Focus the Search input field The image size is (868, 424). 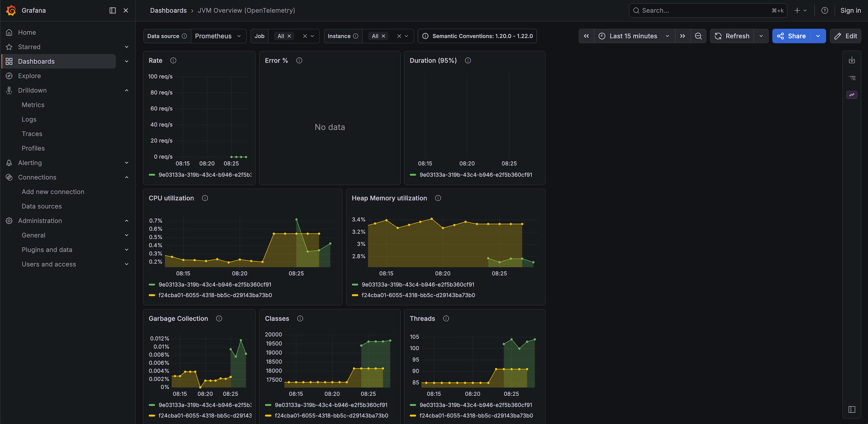coord(708,10)
